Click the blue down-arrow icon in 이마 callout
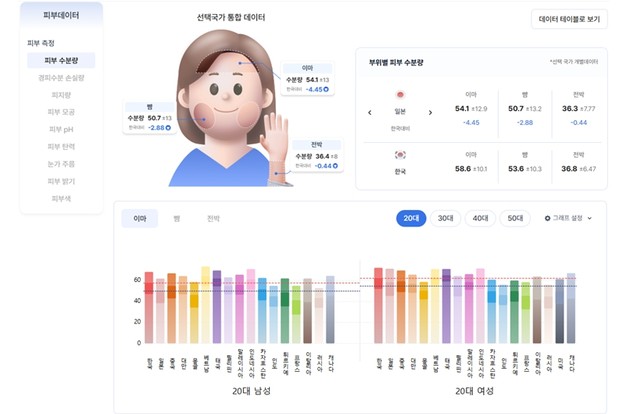 coord(327,89)
